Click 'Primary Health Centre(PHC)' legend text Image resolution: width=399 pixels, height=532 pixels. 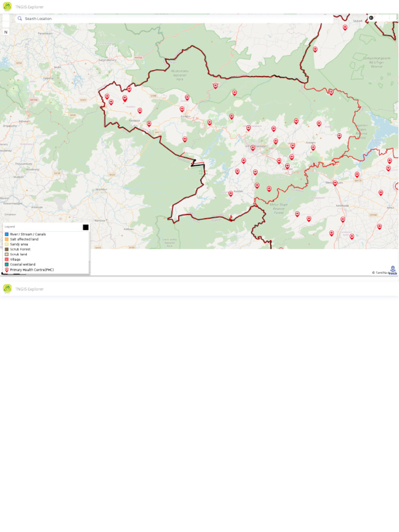pyautogui.click(x=32, y=270)
